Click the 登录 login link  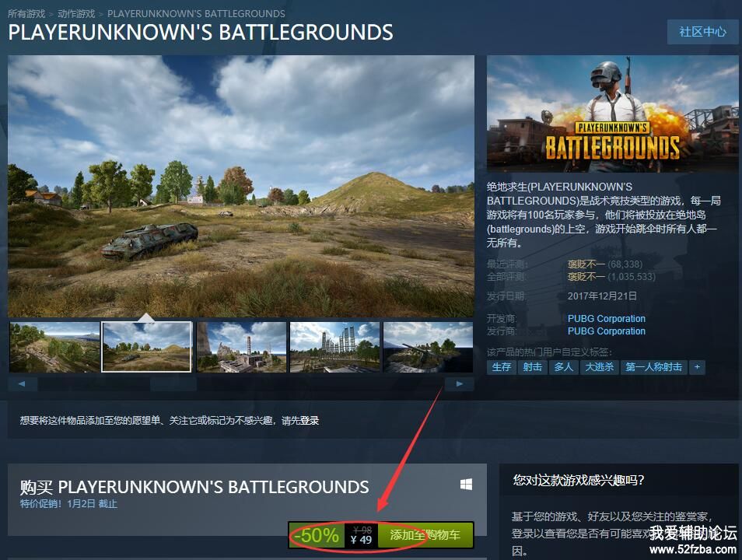(310, 420)
